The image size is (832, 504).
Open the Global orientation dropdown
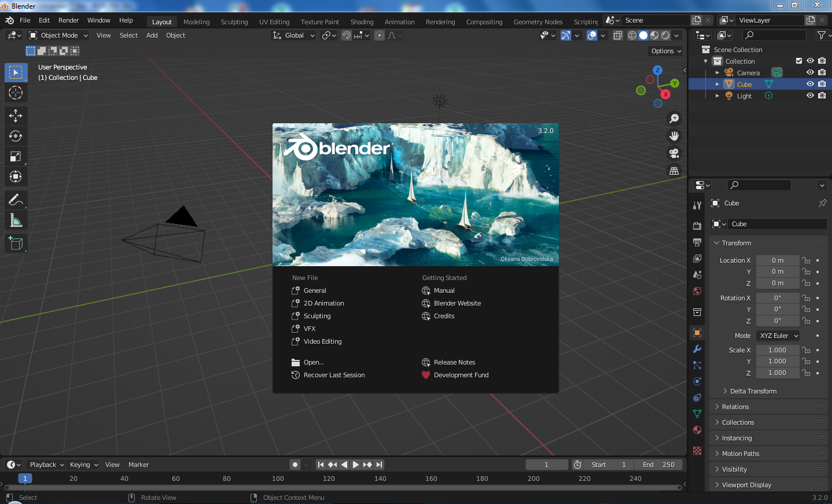294,35
